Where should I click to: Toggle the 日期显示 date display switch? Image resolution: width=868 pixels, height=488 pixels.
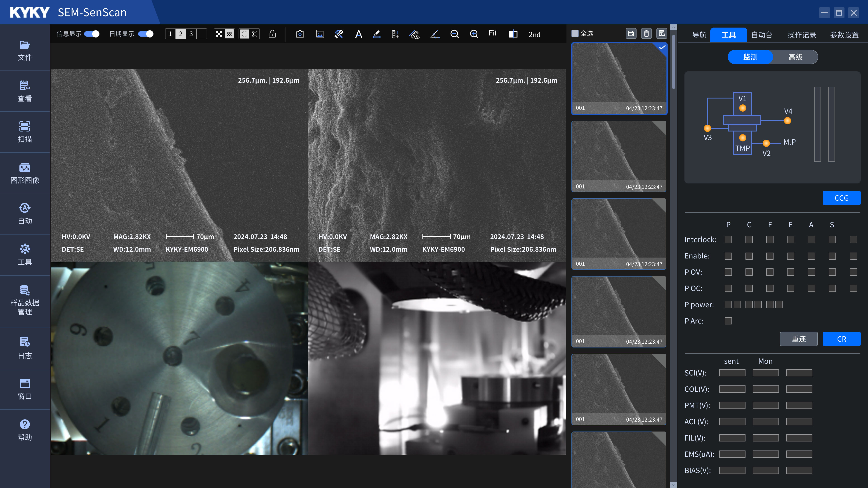pos(146,34)
